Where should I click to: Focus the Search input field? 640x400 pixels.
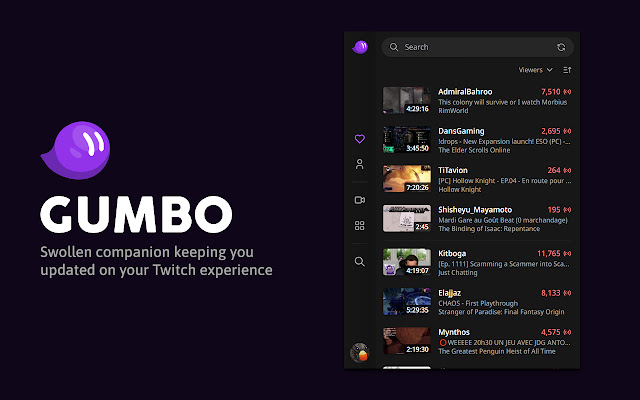478,47
